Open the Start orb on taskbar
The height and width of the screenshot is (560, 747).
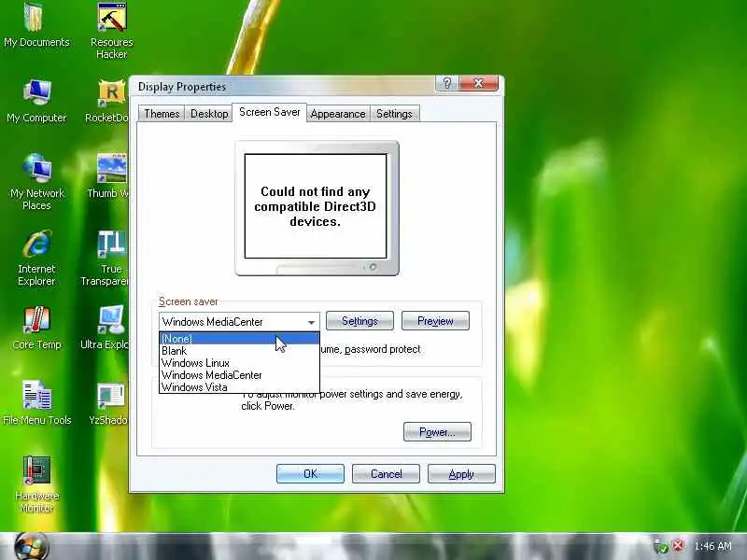(32, 546)
